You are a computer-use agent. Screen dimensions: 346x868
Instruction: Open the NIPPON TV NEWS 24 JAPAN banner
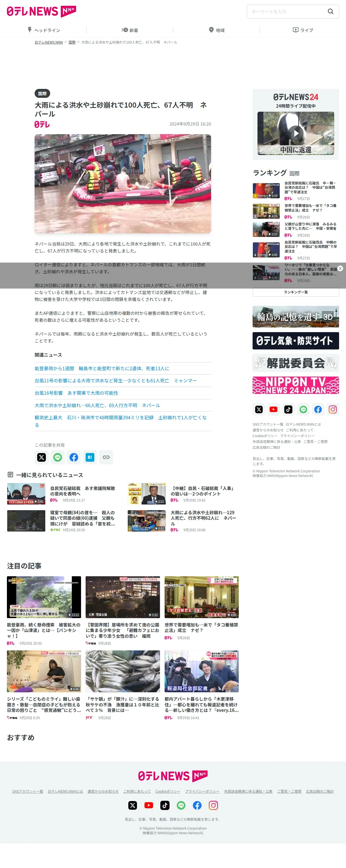pos(296,385)
